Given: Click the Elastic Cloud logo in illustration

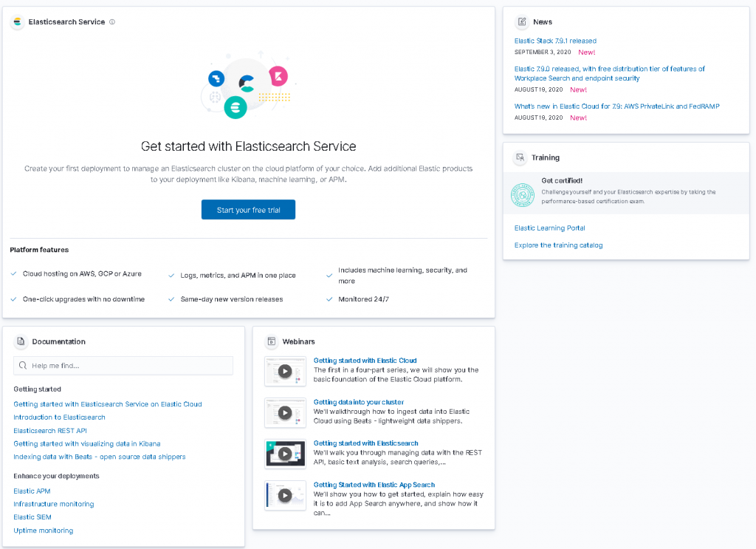Looking at the screenshot, I should pyautogui.click(x=247, y=83).
